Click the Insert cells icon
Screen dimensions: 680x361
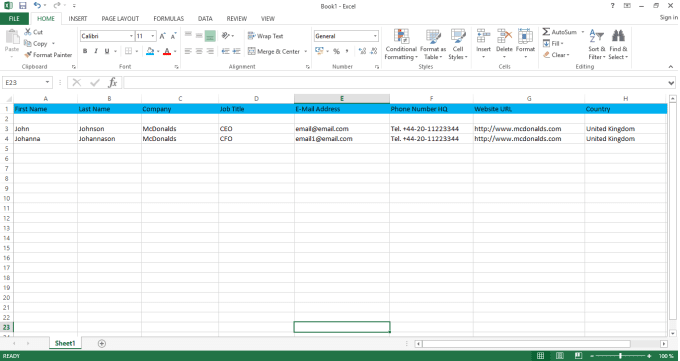[484, 37]
